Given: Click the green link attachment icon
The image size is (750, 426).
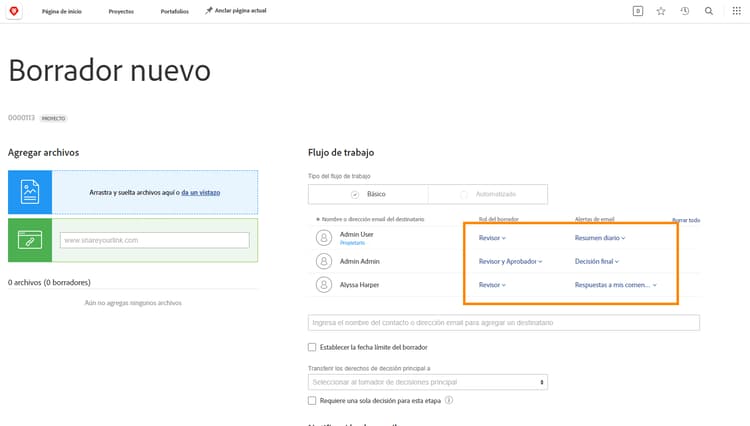Looking at the screenshot, I should (x=30, y=240).
